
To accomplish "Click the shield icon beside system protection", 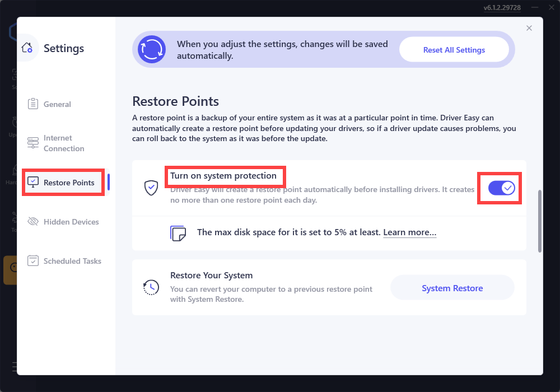I will pos(151,188).
